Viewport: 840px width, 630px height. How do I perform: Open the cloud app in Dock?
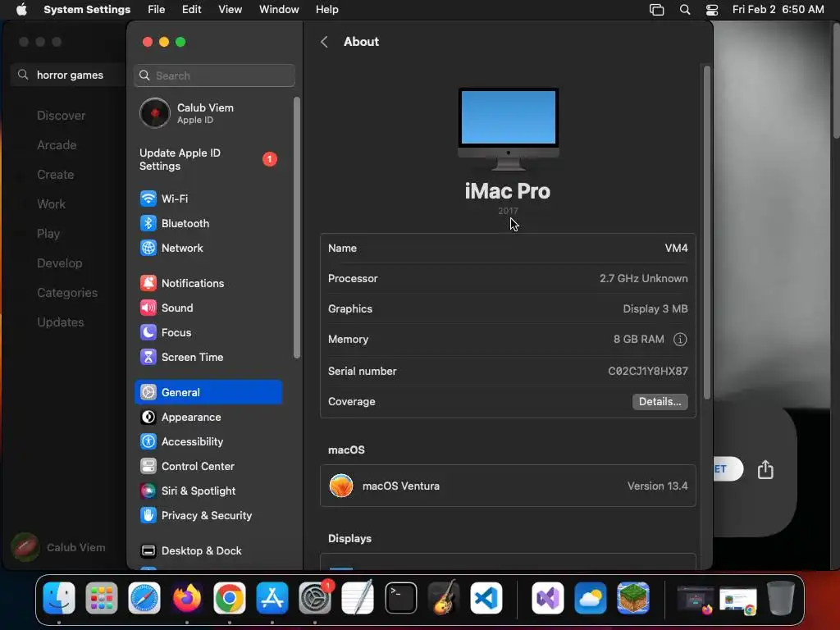point(591,598)
